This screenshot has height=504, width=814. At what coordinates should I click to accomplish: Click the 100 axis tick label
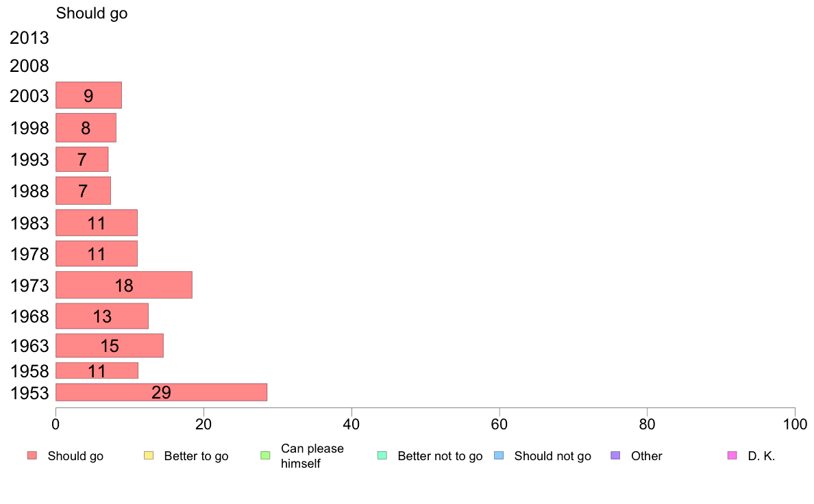coord(795,425)
